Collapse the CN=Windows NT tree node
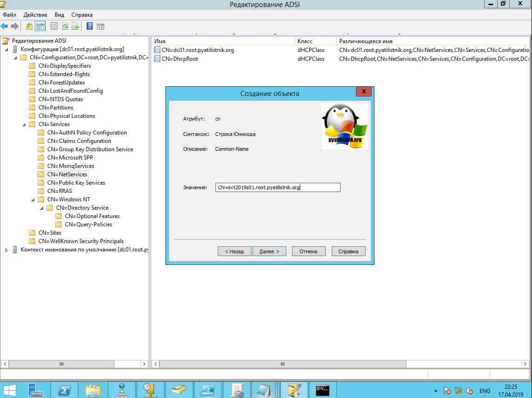532x398 pixels. pos(33,199)
